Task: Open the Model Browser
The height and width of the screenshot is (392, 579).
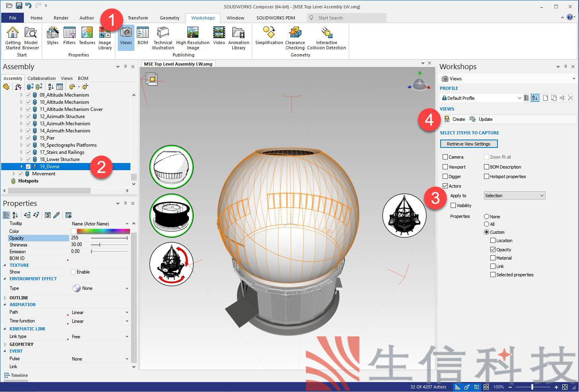Action: (x=31, y=38)
